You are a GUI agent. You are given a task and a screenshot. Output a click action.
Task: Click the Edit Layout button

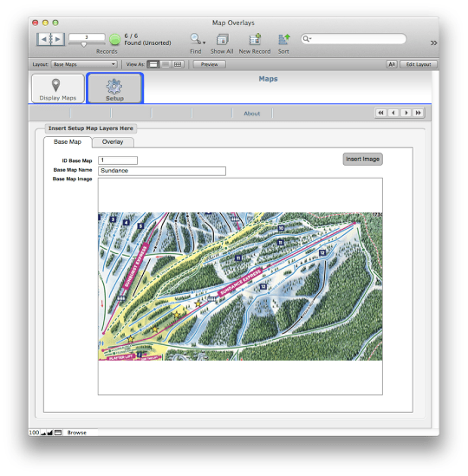click(x=419, y=64)
